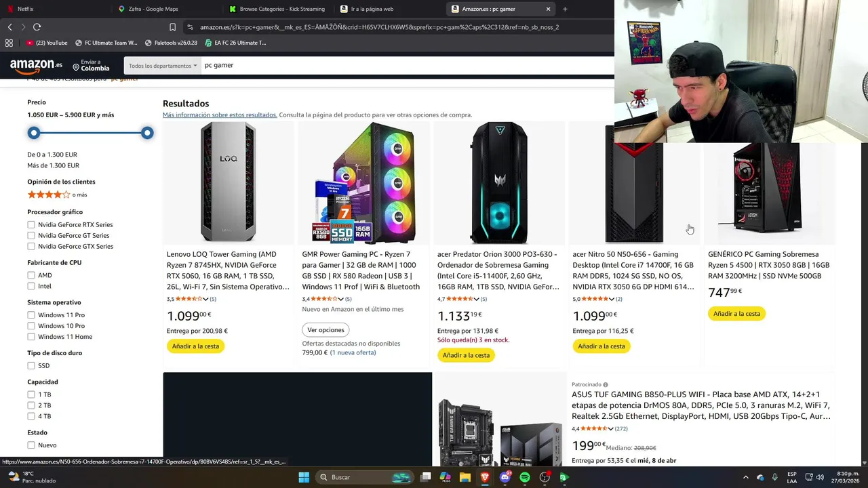Click the Windows Start button
Image resolution: width=868 pixels, height=488 pixels.
(304, 477)
